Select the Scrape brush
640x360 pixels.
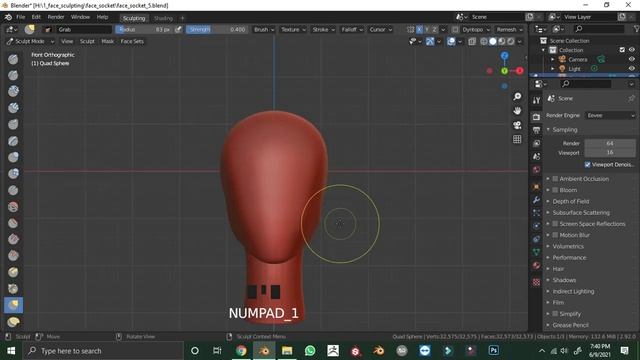pos(13,256)
